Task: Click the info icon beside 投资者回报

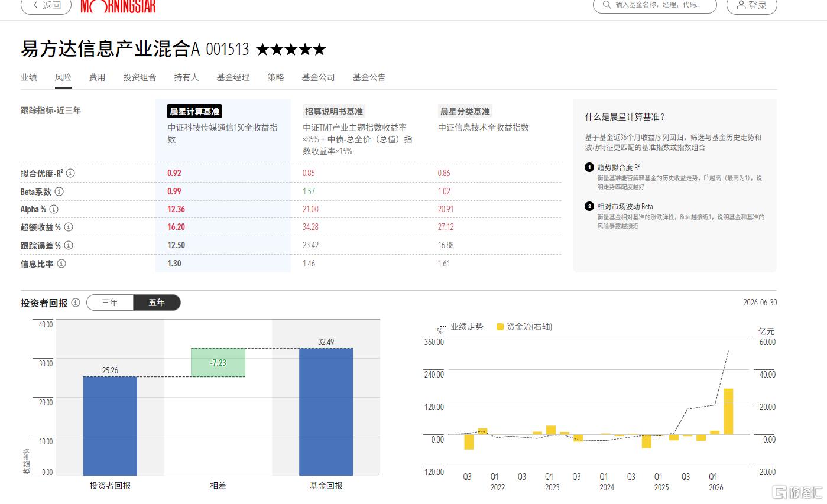Action: tap(76, 303)
